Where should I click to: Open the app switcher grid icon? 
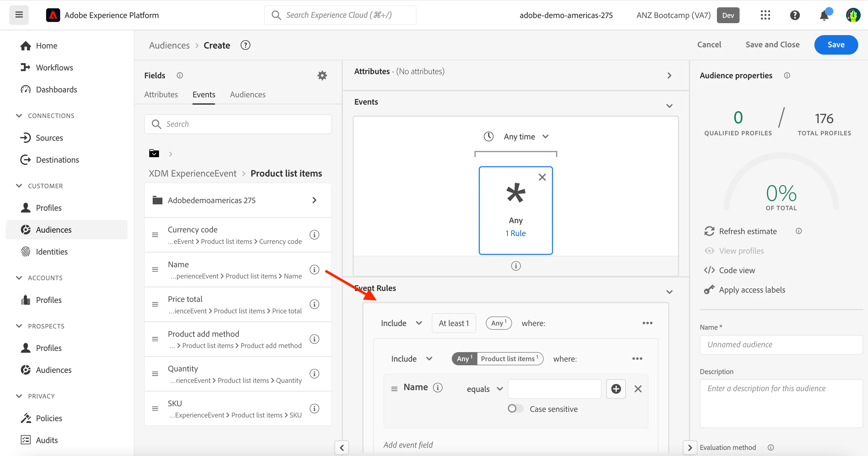tap(765, 15)
